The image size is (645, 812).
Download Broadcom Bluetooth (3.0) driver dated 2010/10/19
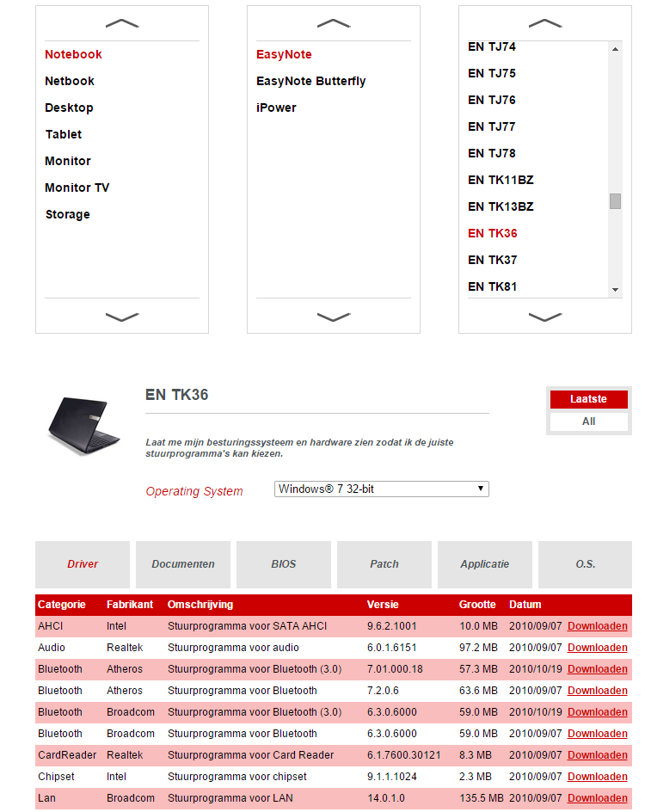tap(598, 712)
